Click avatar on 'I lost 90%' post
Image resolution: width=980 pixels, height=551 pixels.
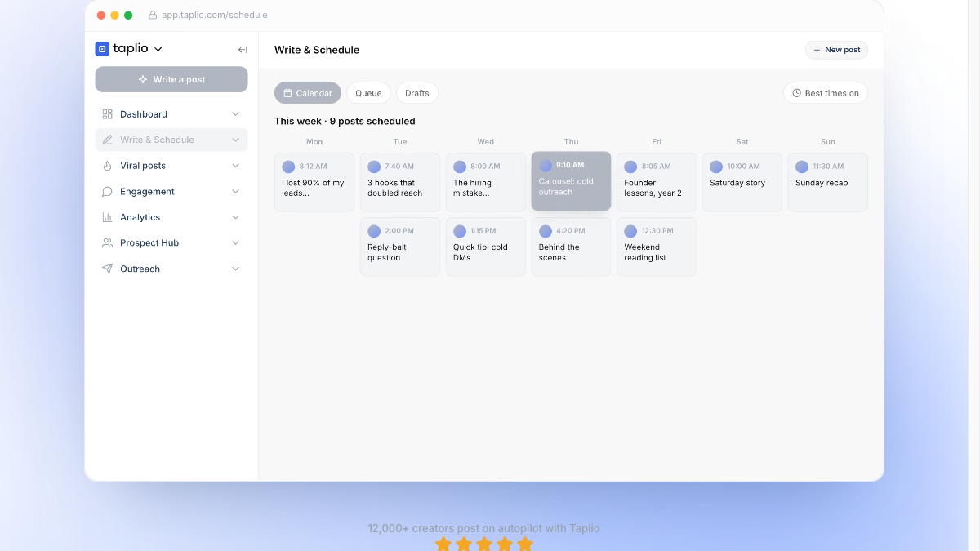(x=288, y=167)
